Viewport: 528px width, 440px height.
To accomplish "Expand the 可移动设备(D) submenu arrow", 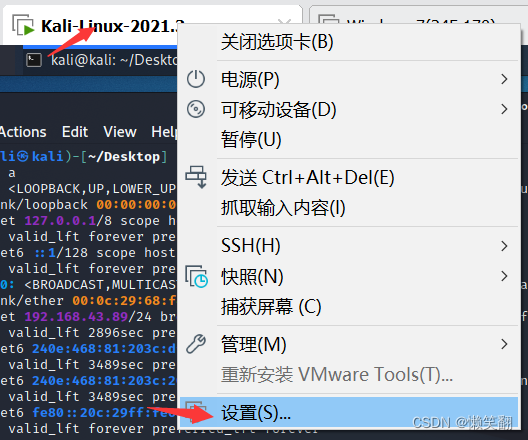I will [504, 109].
